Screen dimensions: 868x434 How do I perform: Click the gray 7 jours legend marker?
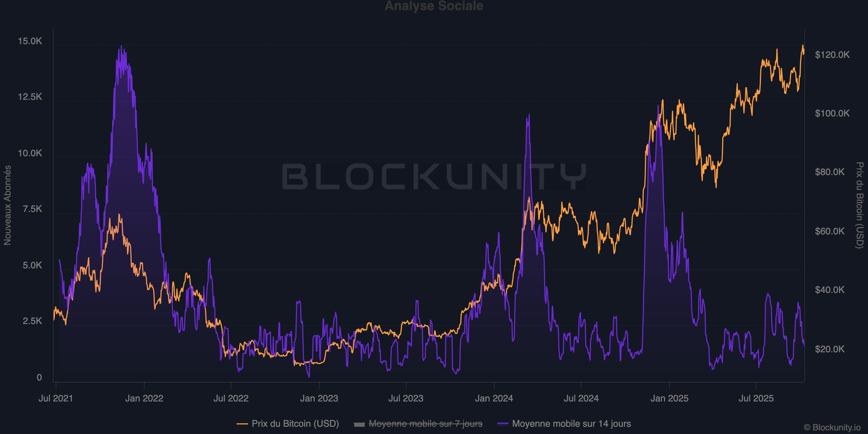[x=359, y=424]
